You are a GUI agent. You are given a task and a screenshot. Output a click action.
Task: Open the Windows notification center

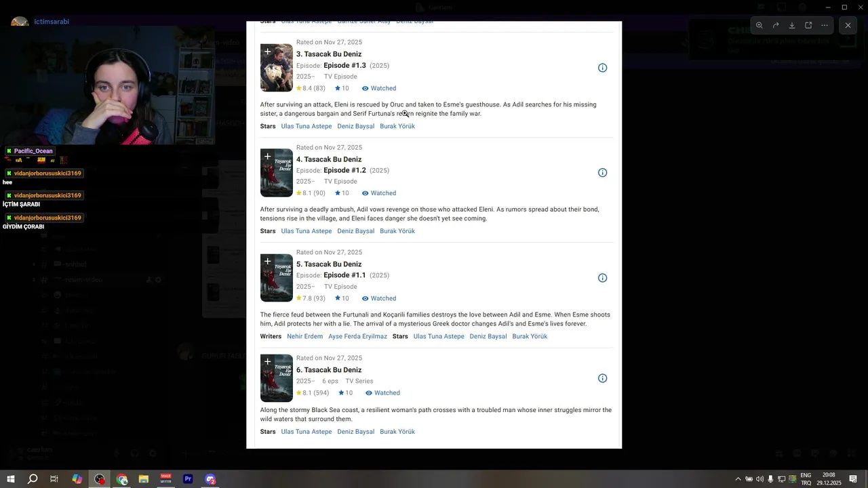[853, 479]
